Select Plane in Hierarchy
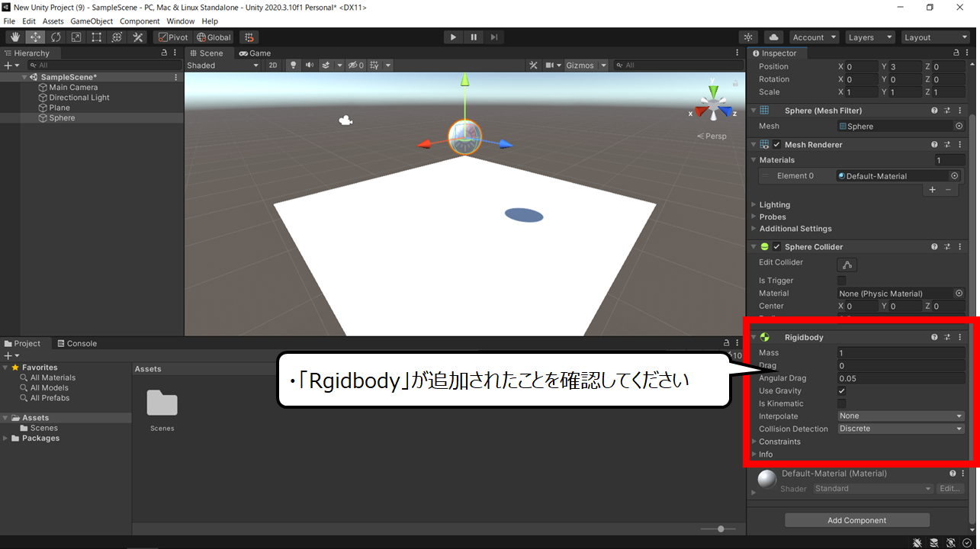This screenshot has width=980, height=549. coord(59,108)
